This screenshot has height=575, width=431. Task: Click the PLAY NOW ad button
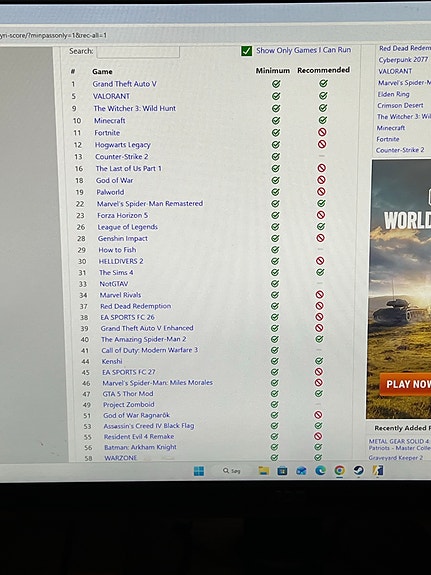point(406,384)
